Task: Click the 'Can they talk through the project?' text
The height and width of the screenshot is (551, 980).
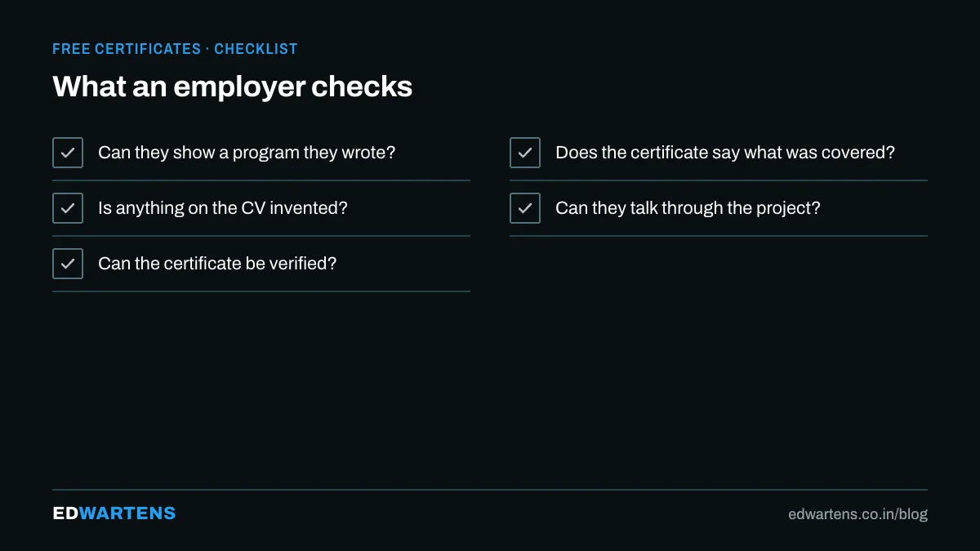Action: click(x=688, y=208)
